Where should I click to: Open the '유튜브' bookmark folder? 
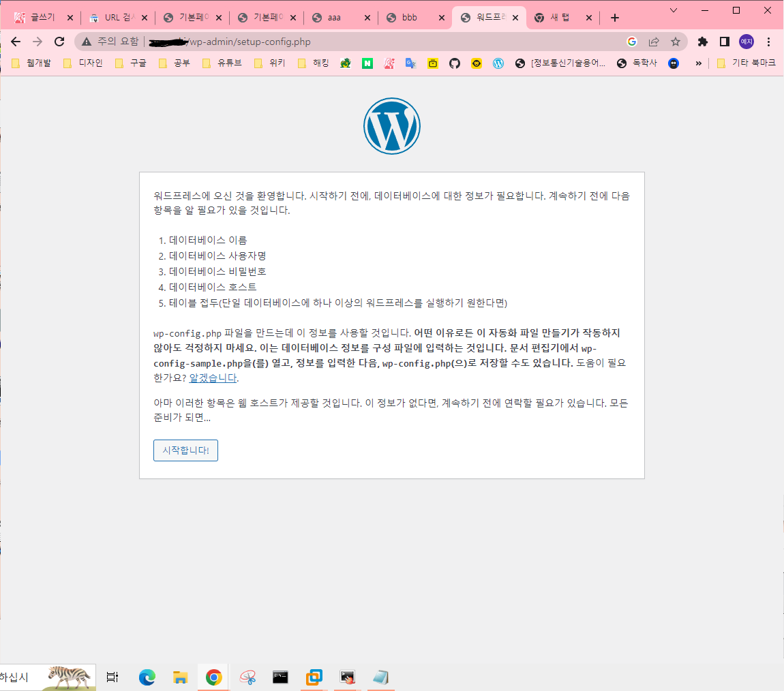pyautogui.click(x=222, y=63)
